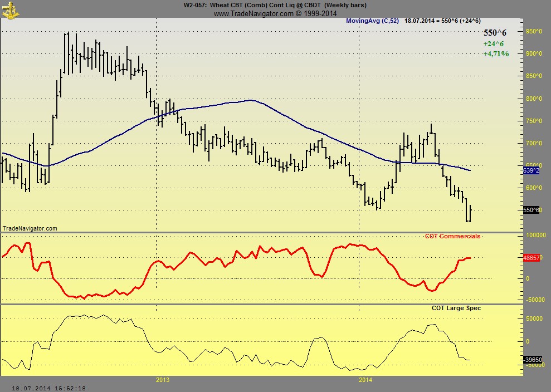
Task: Click the timestamp 18.07.2014 15:52:18 in footer
Action: tap(48, 388)
